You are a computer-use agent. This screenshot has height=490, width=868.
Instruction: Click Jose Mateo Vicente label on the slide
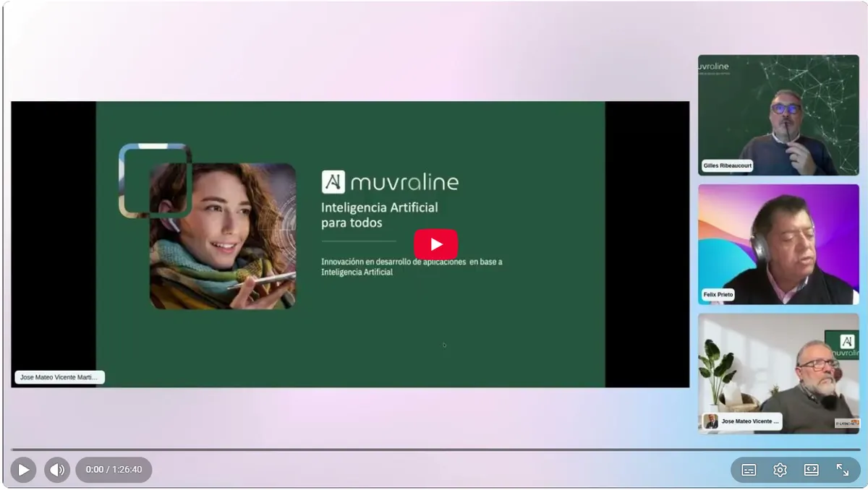click(59, 377)
